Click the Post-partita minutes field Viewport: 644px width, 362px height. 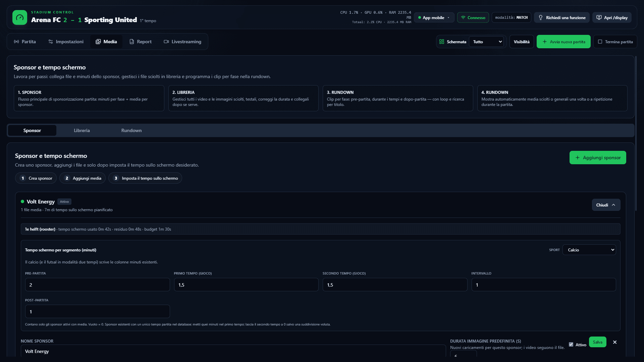click(x=97, y=311)
